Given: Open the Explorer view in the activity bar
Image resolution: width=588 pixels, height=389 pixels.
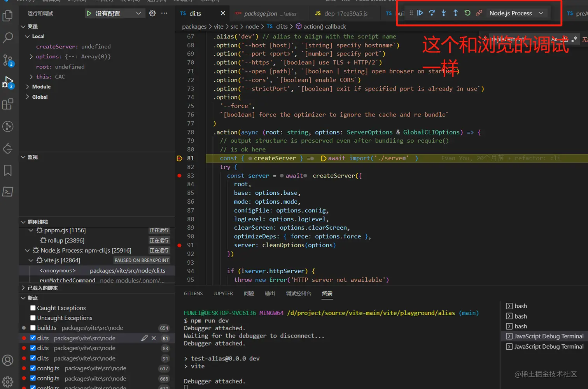Looking at the screenshot, I should (8, 16).
